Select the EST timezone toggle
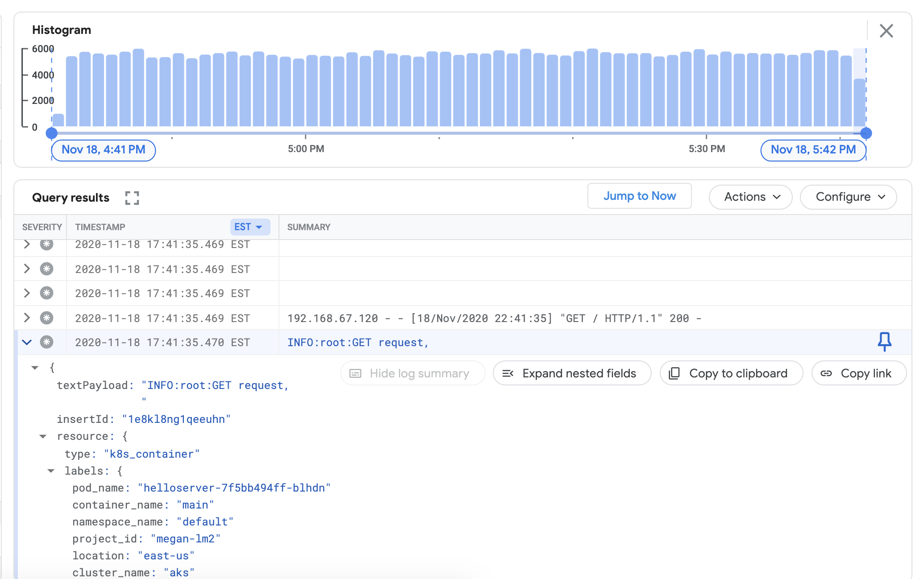The width and height of the screenshot is (924, 579). (248, 227)
